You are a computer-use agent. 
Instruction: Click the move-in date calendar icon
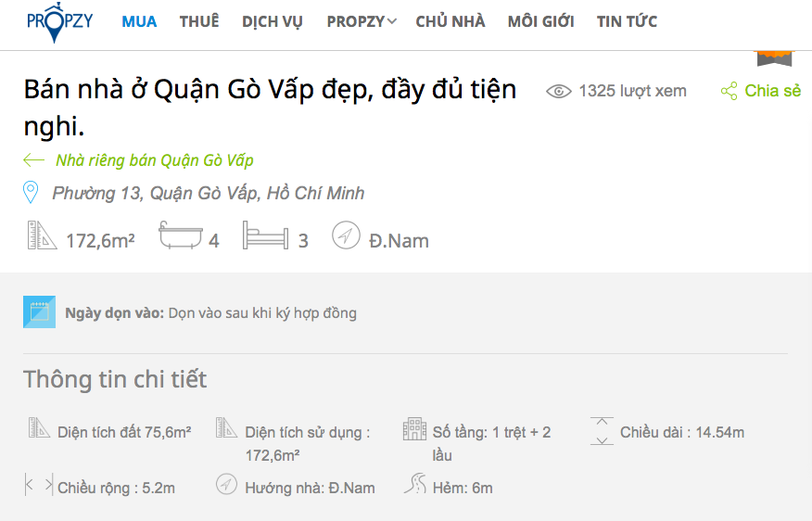point(40,312)
